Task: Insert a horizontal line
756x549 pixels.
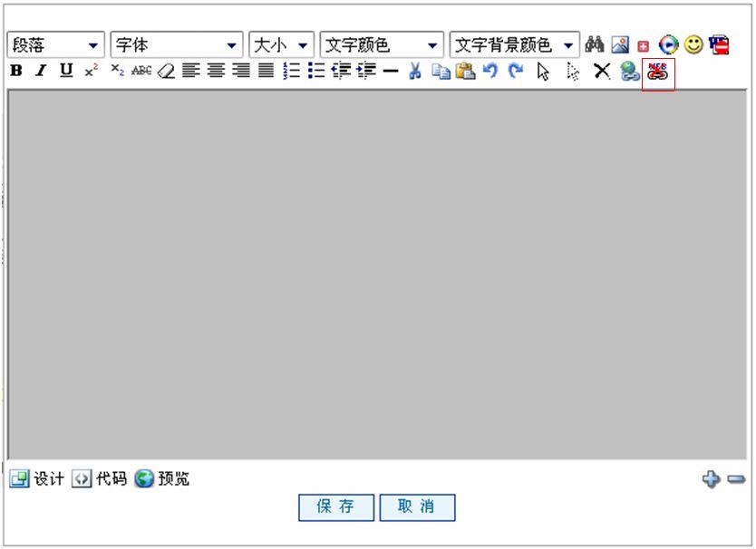Action: (x=391, y=72)
